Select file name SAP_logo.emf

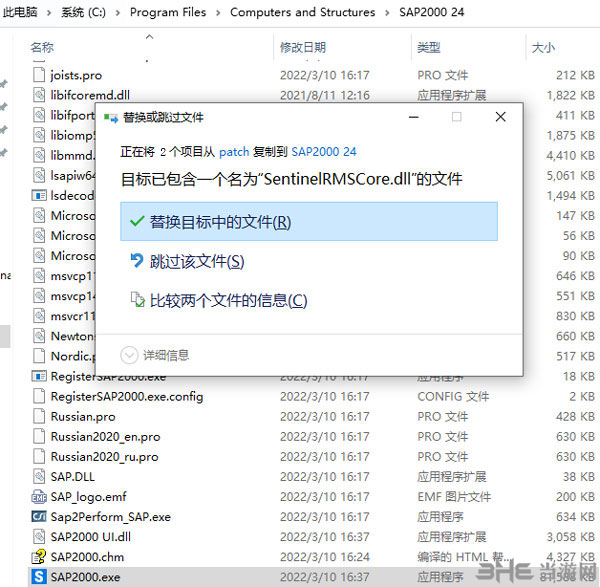[x=88, y=497]
